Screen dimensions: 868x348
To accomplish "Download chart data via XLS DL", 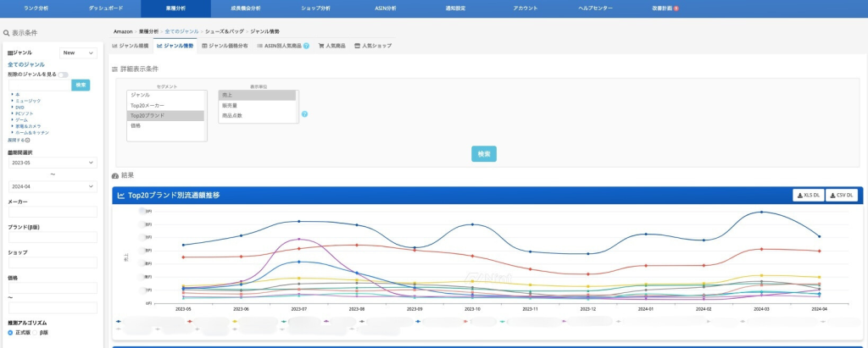I will [x=808, y=195].
